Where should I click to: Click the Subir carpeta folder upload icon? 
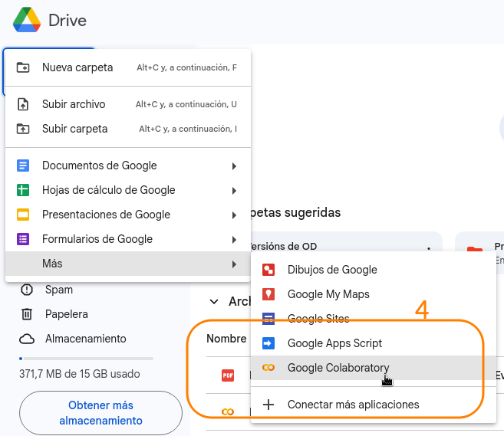pos(23,129)
